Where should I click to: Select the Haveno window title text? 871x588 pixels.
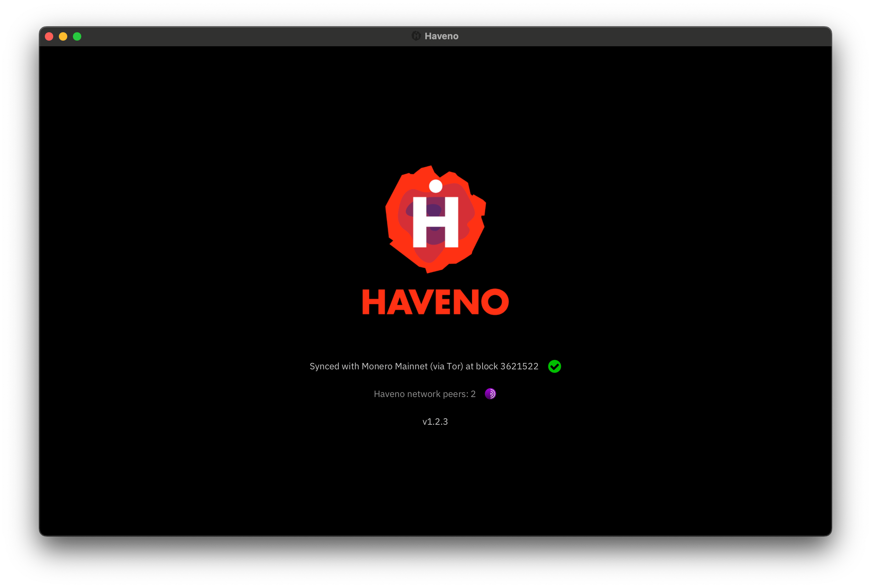[x=441, y=36]
